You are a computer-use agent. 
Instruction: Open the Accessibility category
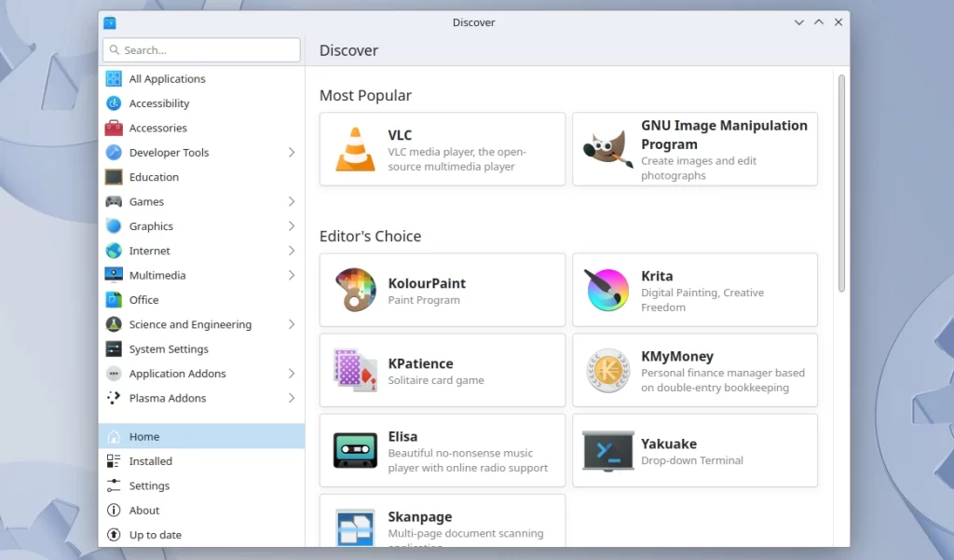[x=158, y=103]
